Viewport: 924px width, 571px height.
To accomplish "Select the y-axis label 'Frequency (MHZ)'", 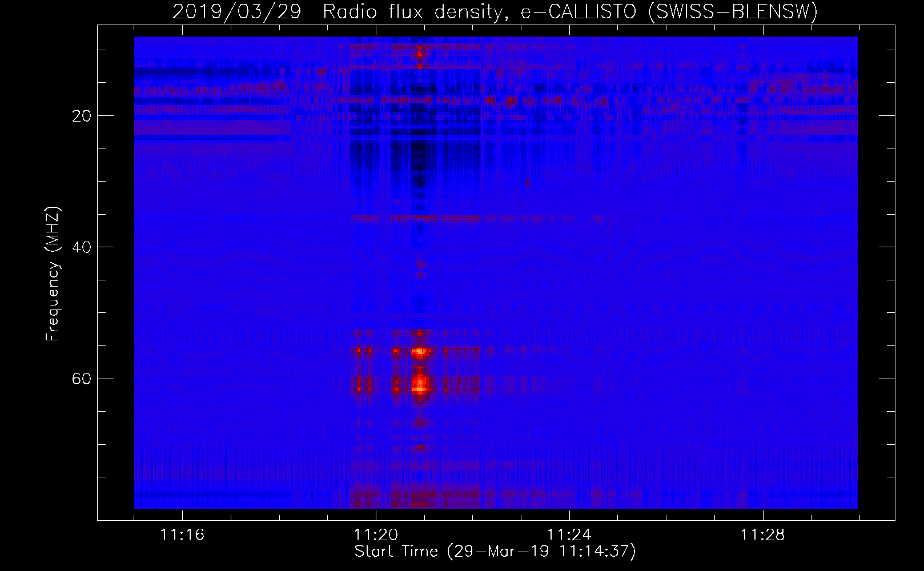I will click(x=53, y=274).
